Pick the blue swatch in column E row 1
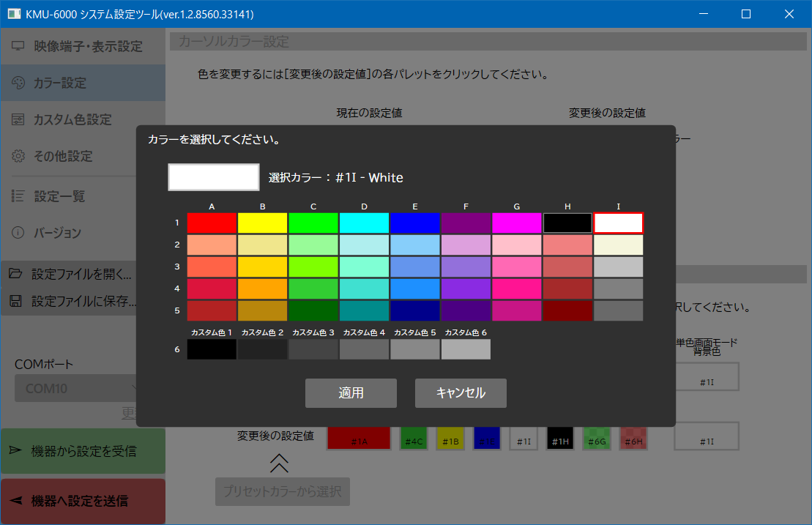The image size is (812, 525). (x=415, y=223)
